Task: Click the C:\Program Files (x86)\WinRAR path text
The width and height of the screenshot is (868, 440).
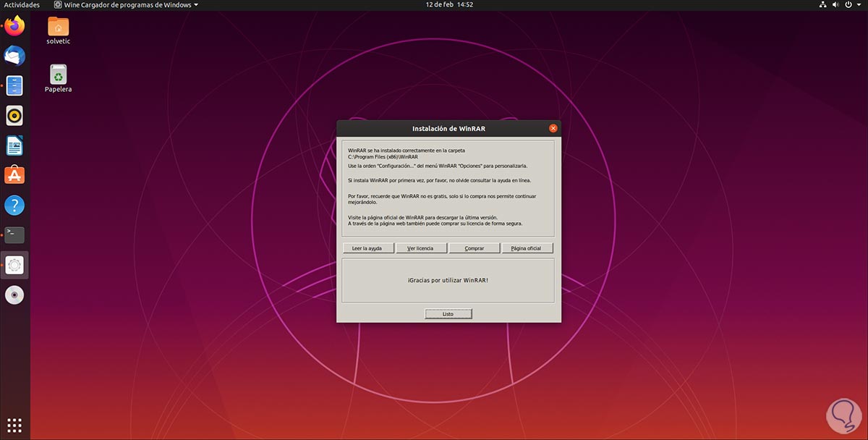Action: point(383,156)
